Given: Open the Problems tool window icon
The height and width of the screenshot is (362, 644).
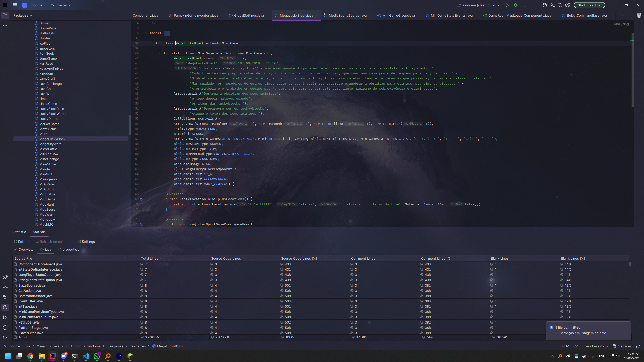Looking at the screenshot, I should [x=5, y=327].
